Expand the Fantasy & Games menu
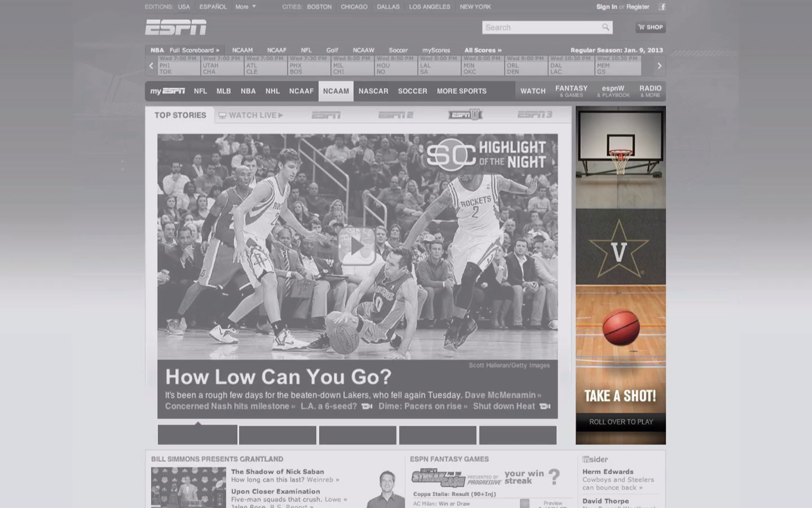The height and width of the screenshot is (508, 812). click(x=571, y=91)
